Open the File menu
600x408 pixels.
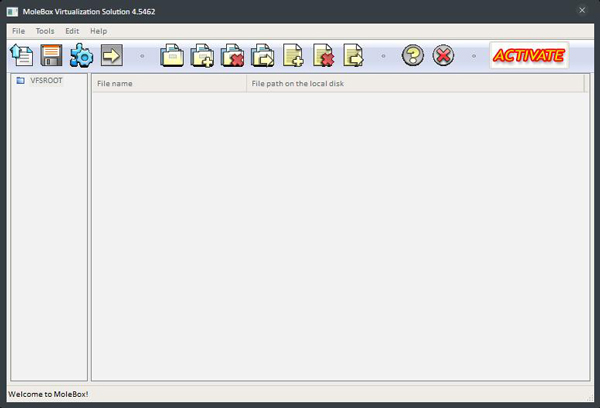pyautogui.click(x=18, y=31)
